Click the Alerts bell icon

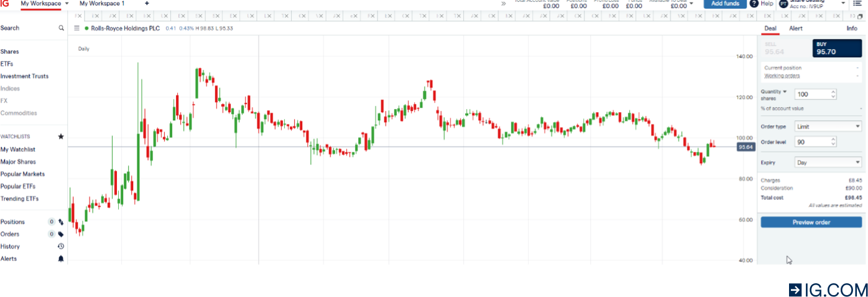click(x=61, y=258)
